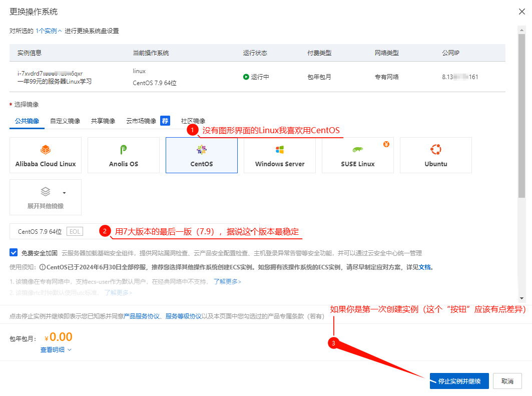Expand the 展开其他镜像 card
The image size is (532, 396).
[x=46, y=197]
